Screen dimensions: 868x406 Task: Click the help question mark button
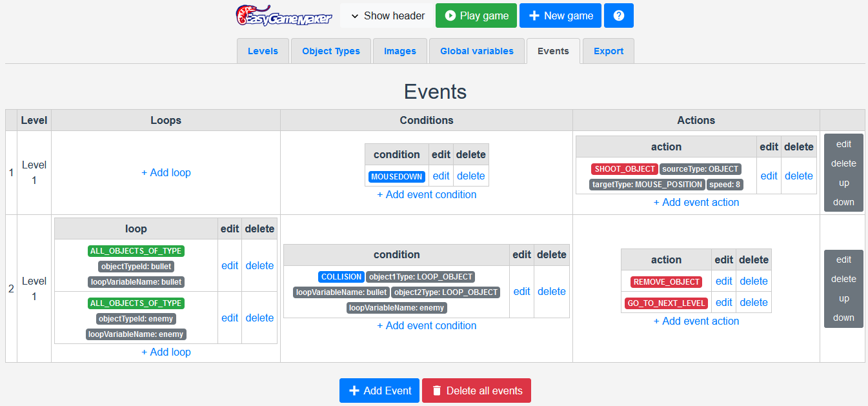[618, 15]
